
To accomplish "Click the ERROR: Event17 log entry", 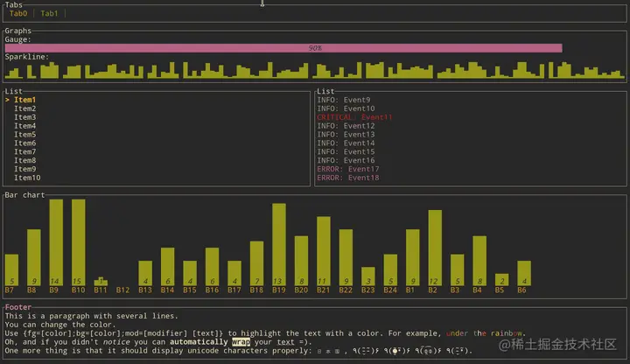I will (x=348, y=169).
